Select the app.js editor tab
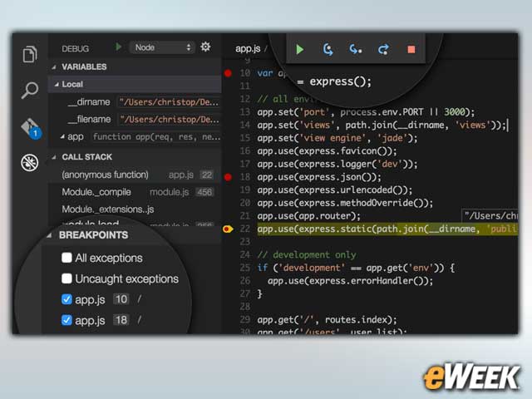 click(x=248, y=48)
